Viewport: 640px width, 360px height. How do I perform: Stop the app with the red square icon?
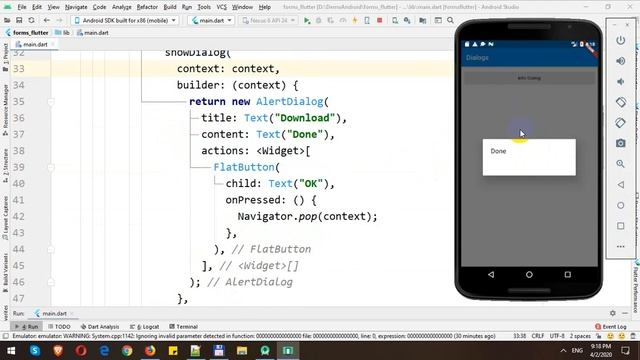380,20
